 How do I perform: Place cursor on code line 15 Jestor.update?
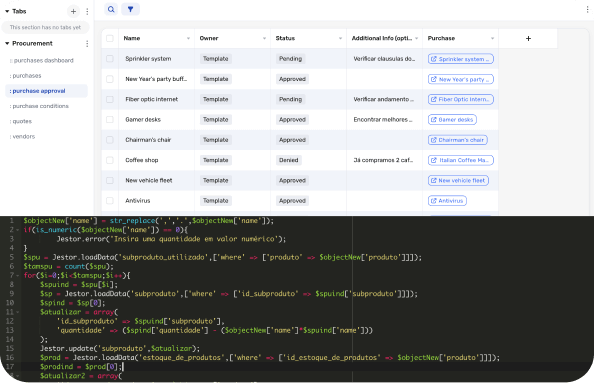coord(120,349)
